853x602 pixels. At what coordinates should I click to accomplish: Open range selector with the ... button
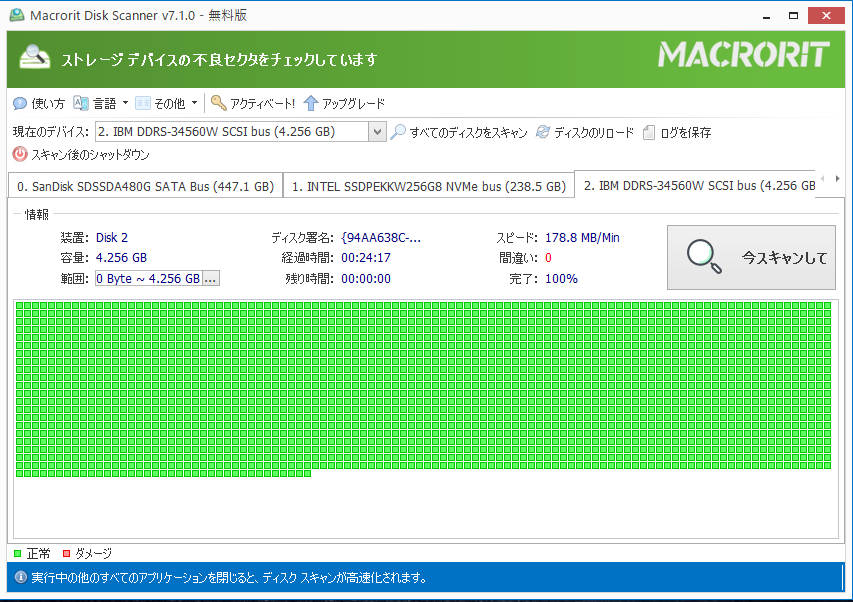210,278
